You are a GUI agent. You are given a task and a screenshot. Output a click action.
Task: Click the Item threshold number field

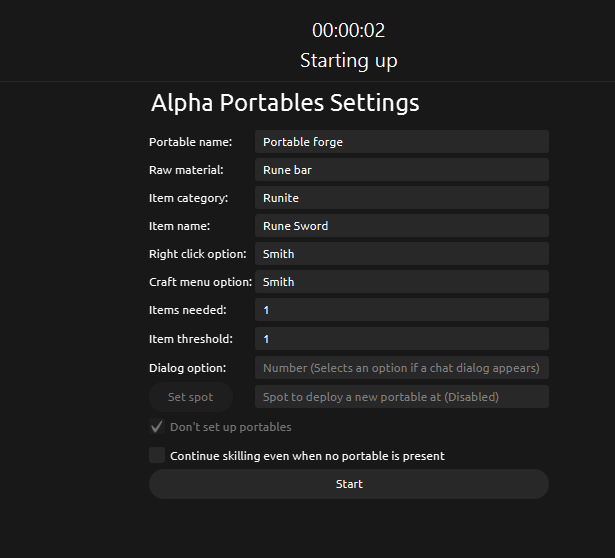[401, 339]
